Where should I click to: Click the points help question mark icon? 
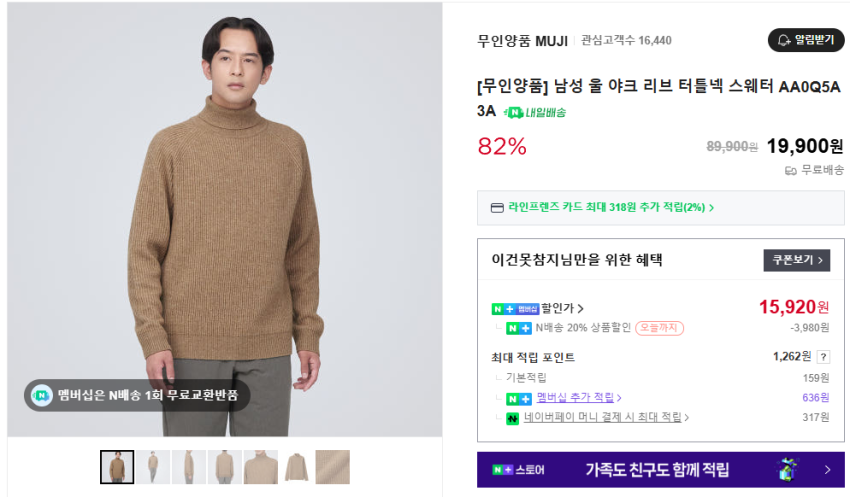(x=823, y=357)
